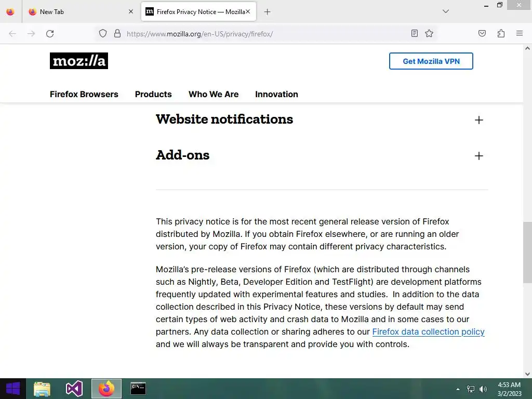
Task: Open the Firefox application menu
Action: point(520,34)
